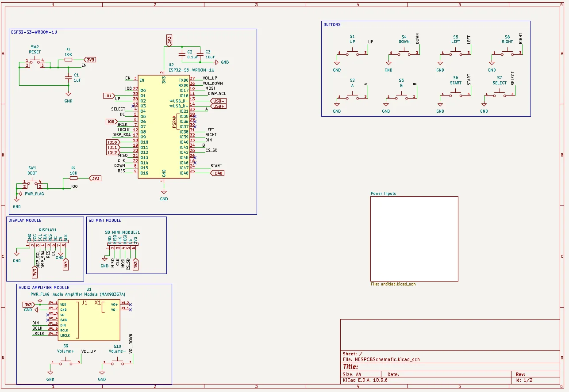Select the S3 B pushbutton symbol
The height and width of the screenshot is (392, 569).
click(401, 96)
